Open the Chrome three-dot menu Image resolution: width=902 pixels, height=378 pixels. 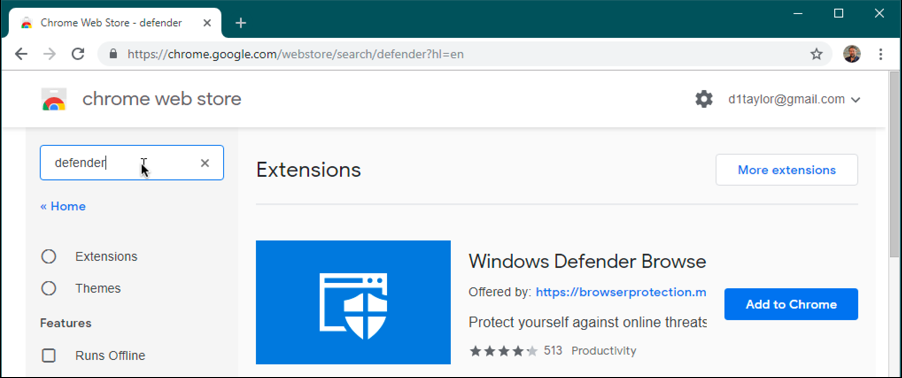click(x=880, y=54)
